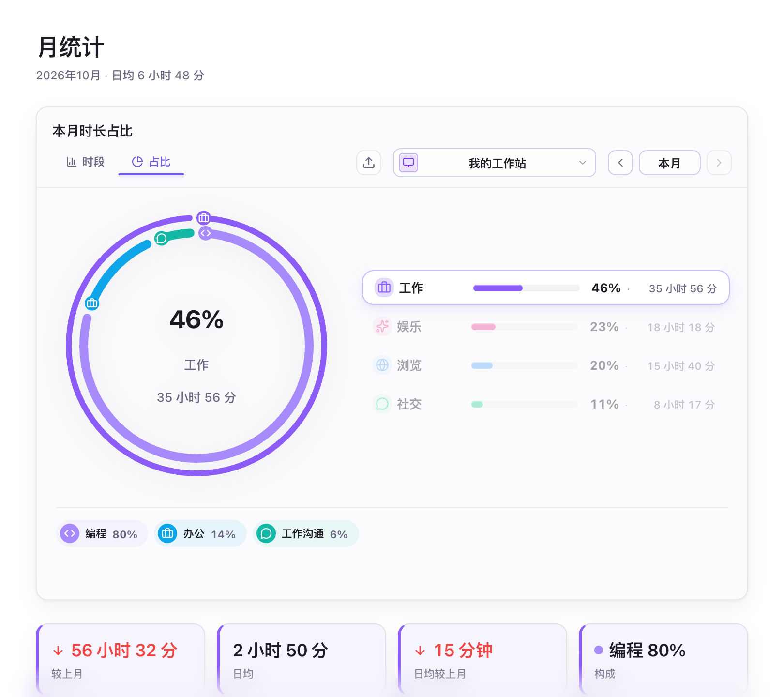The image size is (784, 697).
Task: Click purple dot beside 编程 80%
Action: pyautogui.click(x=599, y=650)
